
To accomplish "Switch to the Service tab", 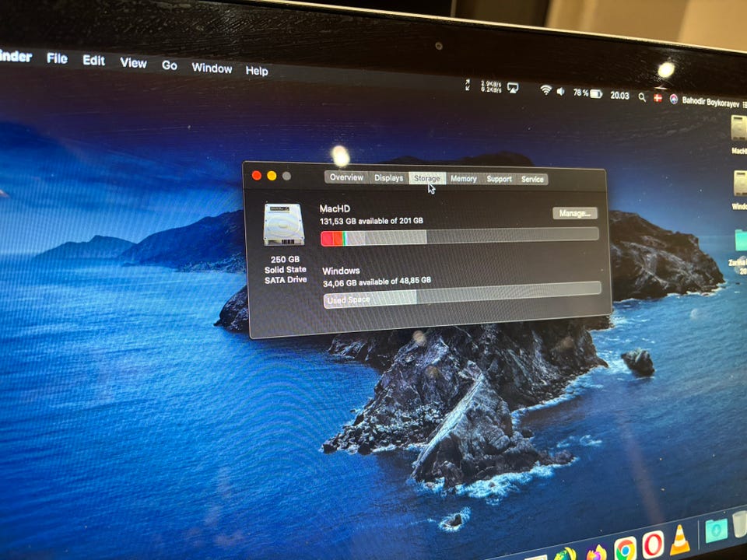I will coord(532,180).
